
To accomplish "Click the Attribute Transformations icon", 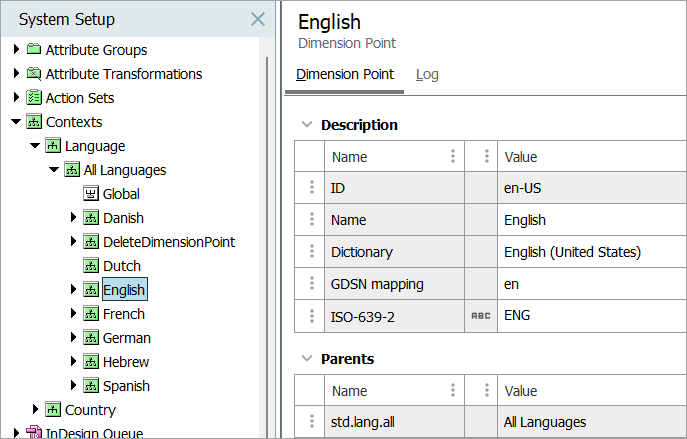I will pyautogui.click(x=34, y=74).
